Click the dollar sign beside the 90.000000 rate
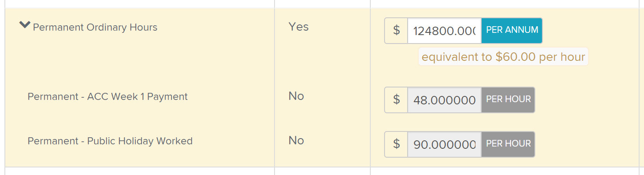Screen dimensions: 644x175 (x=397, y=144)
